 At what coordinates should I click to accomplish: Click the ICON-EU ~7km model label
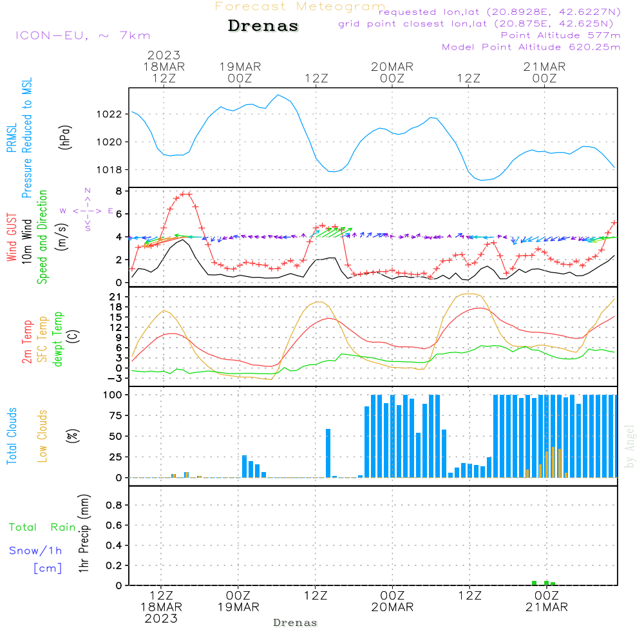click(x=82, y=35)
